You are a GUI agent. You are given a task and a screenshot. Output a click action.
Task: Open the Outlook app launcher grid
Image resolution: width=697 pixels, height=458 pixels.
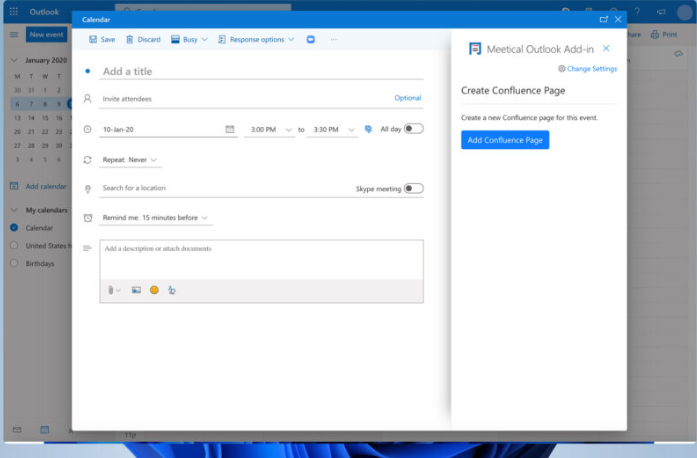pyautogui.click(x=14, y=12)
